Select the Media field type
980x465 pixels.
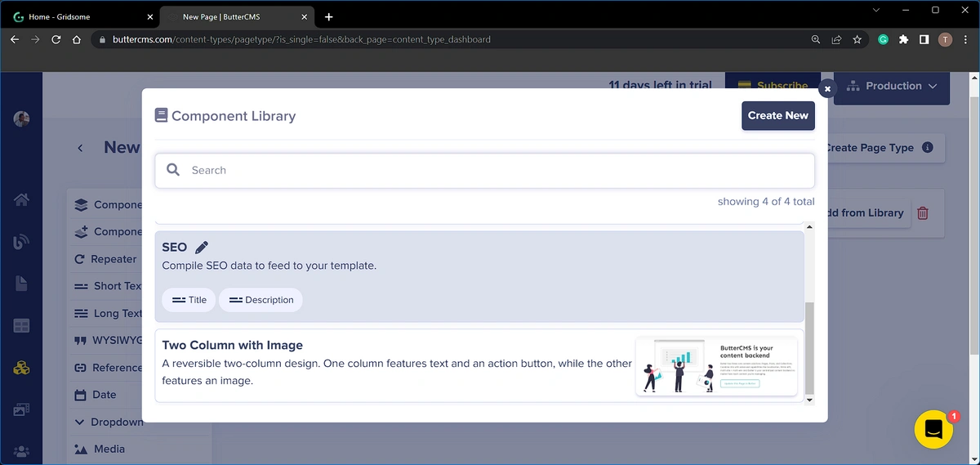tap(100, 449)
